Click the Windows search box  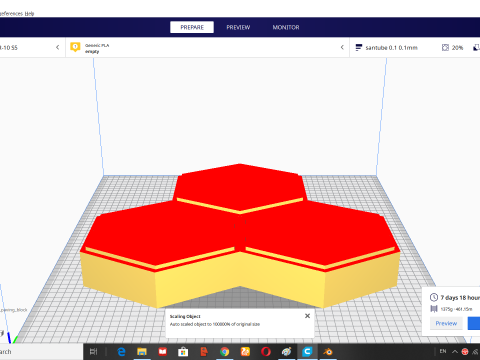point(40,352)
